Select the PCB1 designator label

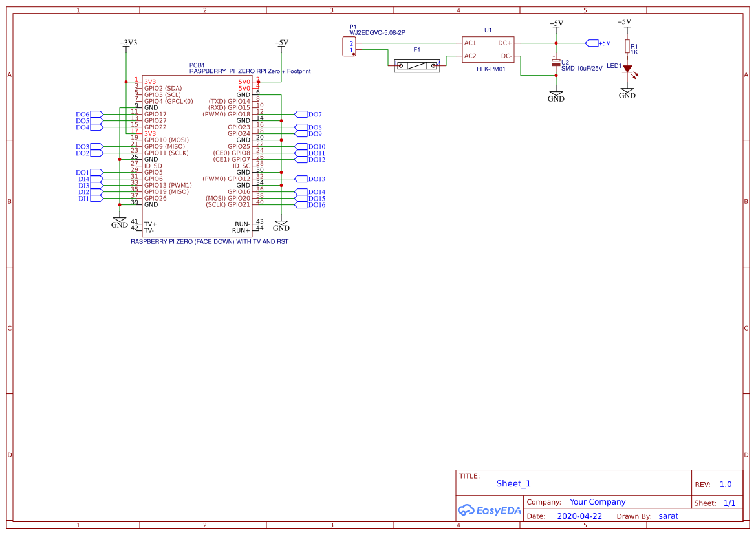coord(197,65)
